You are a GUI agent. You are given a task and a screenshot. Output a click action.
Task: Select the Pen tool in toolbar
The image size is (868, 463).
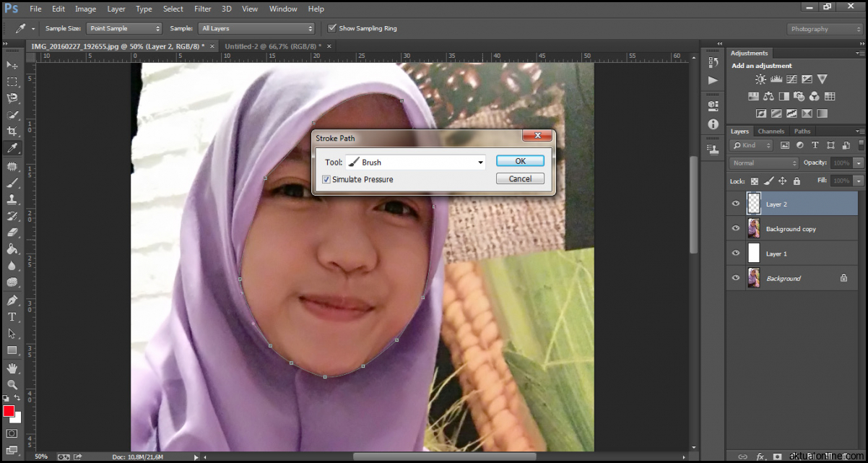[x=12, y=300]
